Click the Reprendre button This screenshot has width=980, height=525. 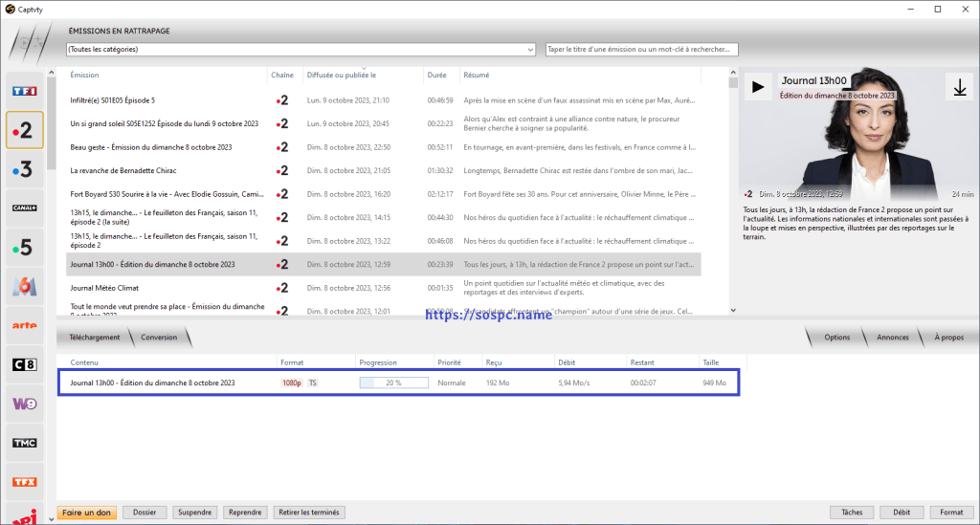[x=245, y=513]
